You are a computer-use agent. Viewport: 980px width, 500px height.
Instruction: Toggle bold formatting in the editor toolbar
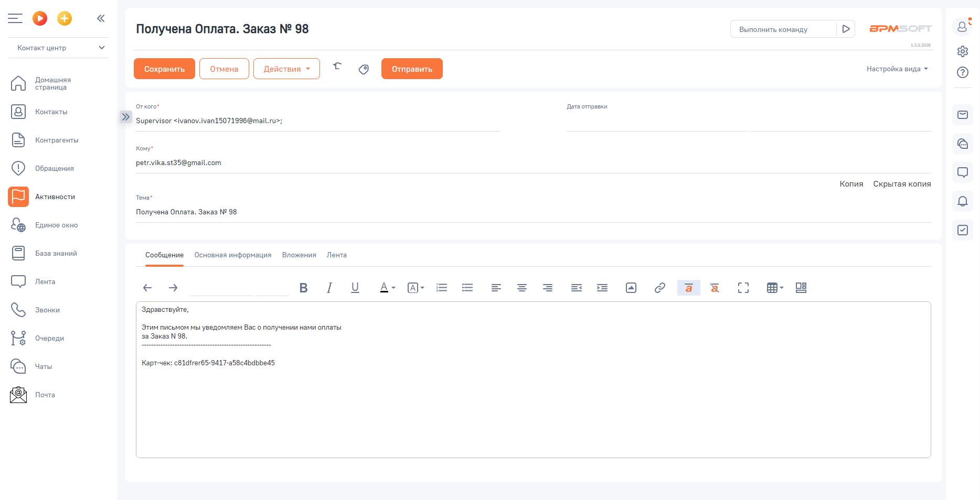[x=303, y=288]
